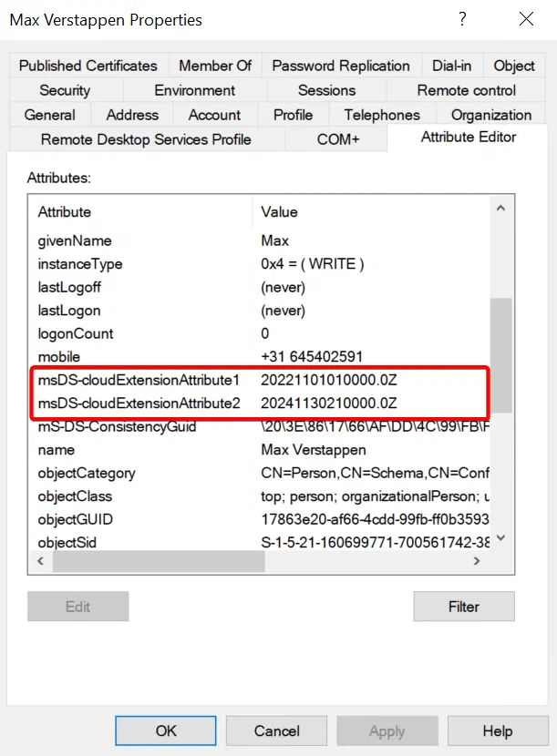The height and width of the screenshot is (756, 557).
Task: Select Remote Desktop Services Profile tab
Action: point(146,139)
